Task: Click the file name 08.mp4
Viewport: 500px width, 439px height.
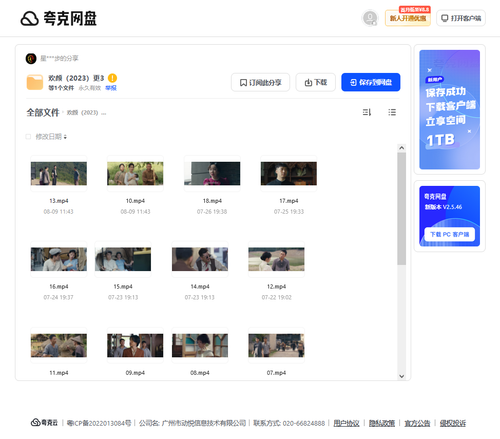Action: (x=200, y=373)
